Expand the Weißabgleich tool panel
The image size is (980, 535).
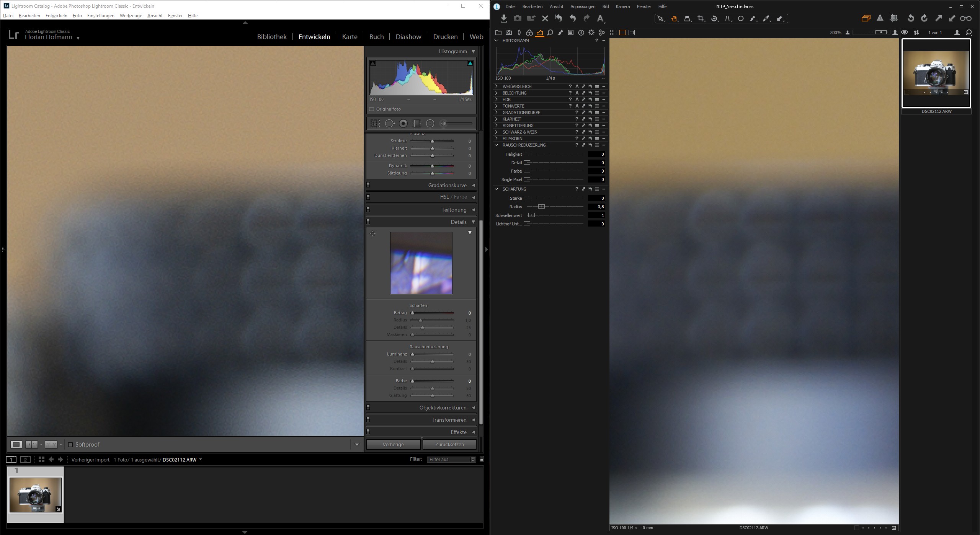[x=497, y=86]
